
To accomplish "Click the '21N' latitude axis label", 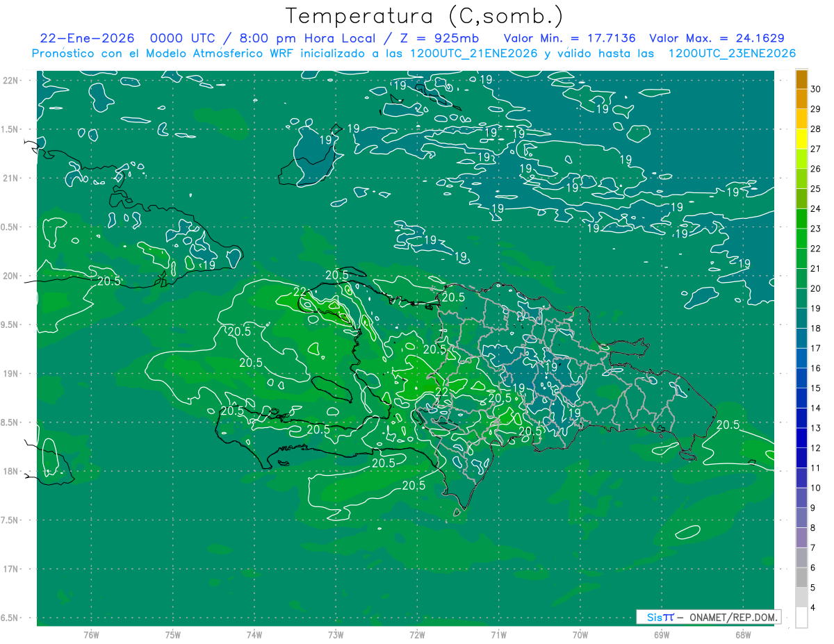I will (x=11, y=178).
